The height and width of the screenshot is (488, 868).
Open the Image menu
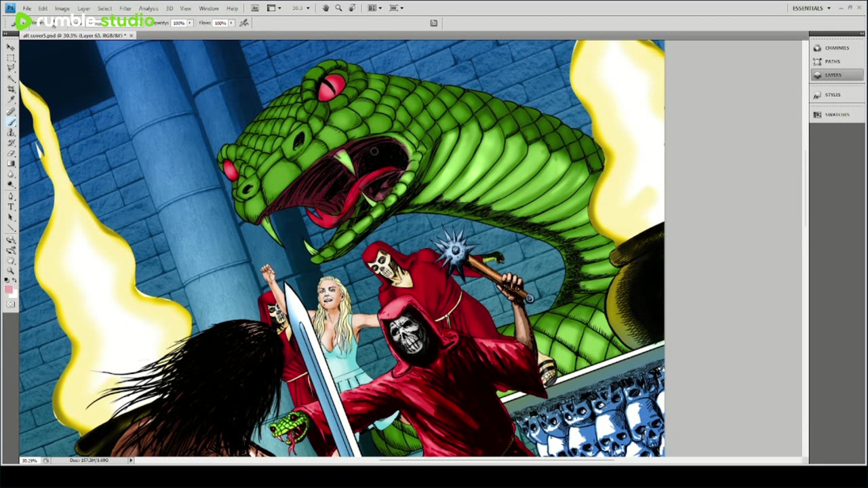(x=62, y=8)
